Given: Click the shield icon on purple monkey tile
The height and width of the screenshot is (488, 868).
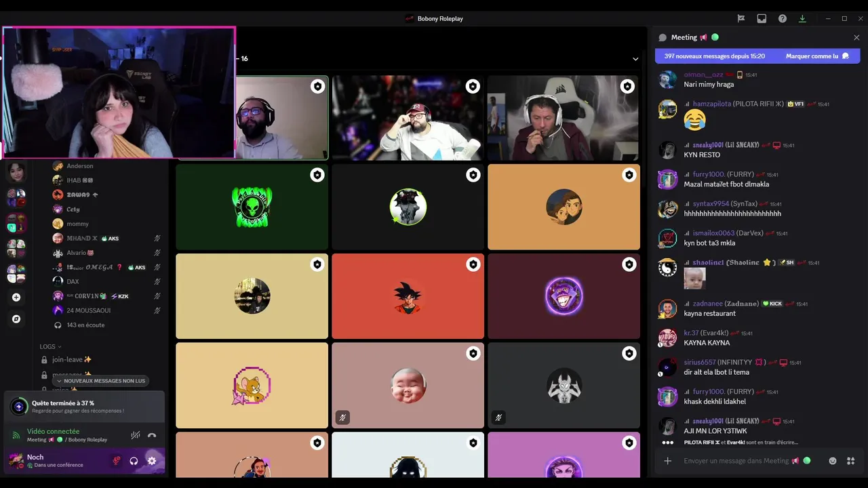Looking at the screenshot, I should 629,264.
